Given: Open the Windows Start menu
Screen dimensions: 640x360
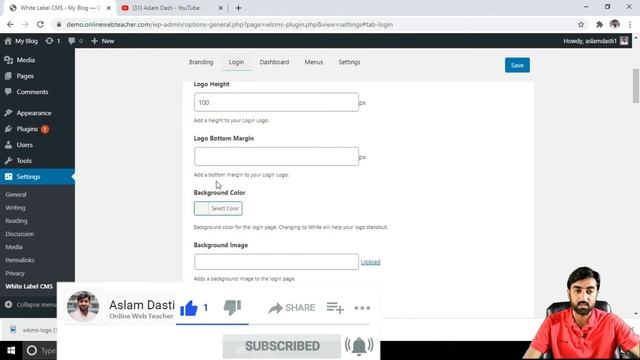Looking at the screenshot, I should (x=11, y=351).
